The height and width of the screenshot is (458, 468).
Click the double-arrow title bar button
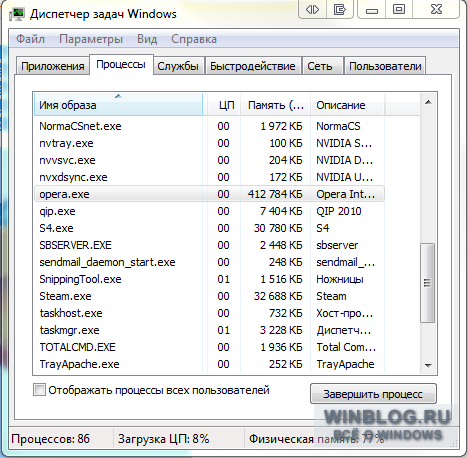(312, 10)
